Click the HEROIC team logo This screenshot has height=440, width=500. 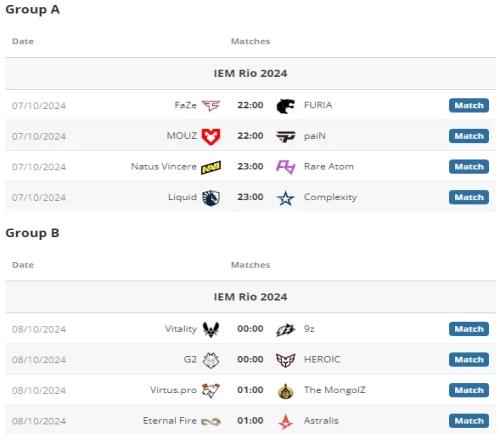286,360
